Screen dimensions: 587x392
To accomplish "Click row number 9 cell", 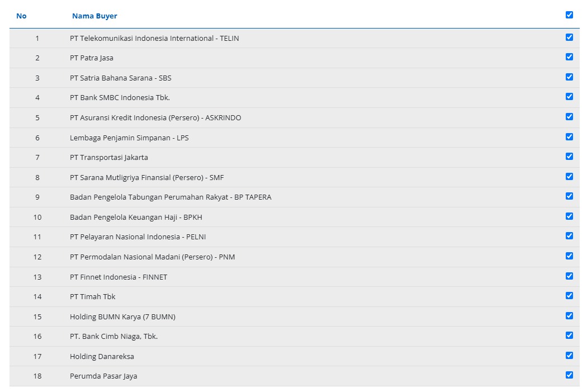I will coord(37,197).
